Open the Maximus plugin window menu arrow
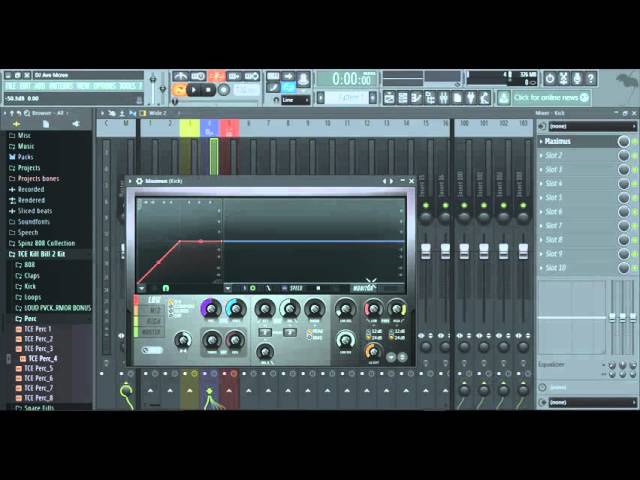 tap(130, 181)
